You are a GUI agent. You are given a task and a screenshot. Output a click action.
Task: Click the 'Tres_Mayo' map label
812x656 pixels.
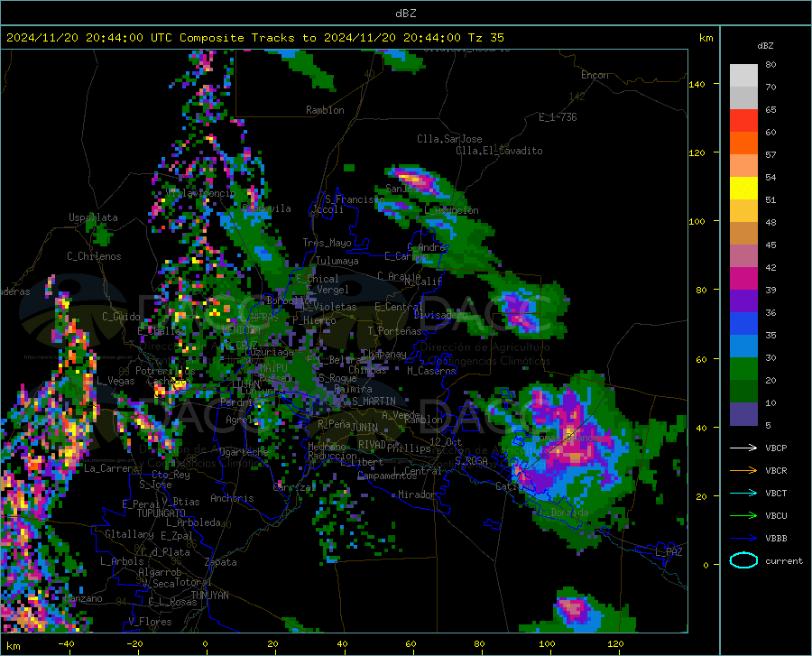click(327, 243)
